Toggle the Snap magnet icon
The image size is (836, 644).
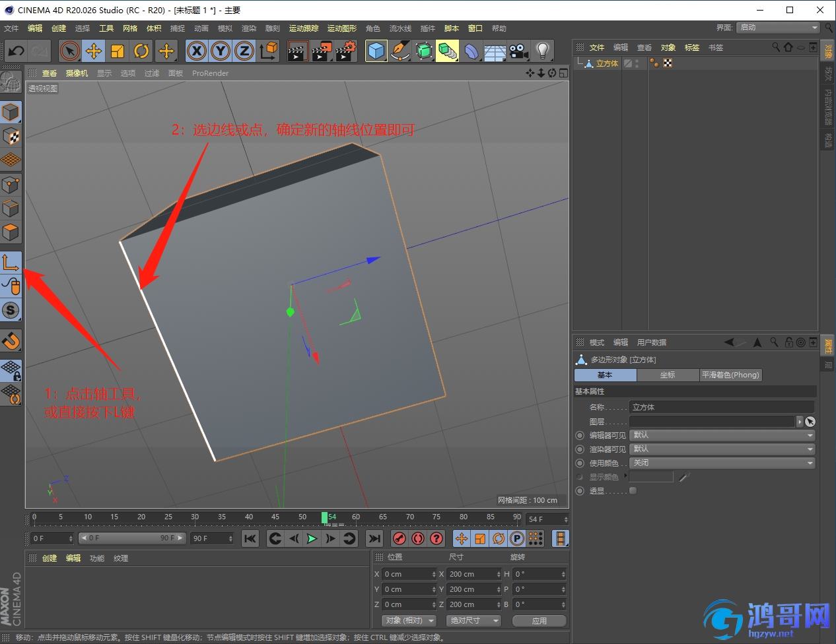[11, 340]
